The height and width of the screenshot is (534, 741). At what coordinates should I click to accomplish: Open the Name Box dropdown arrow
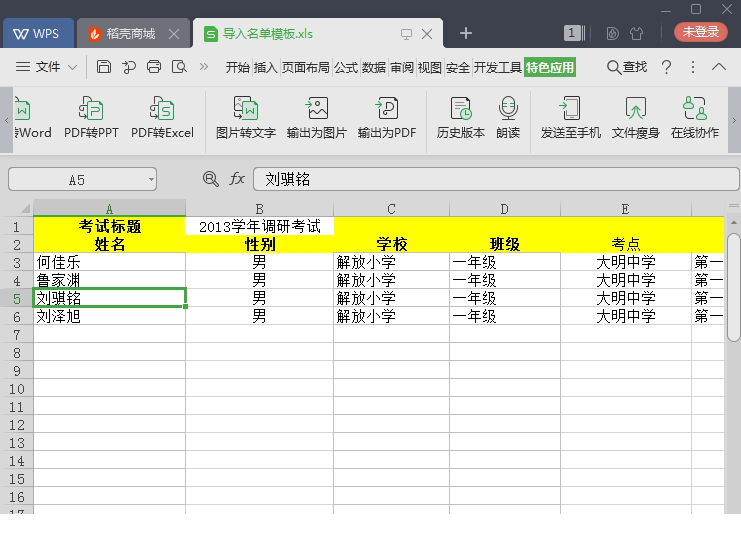pos(151,180)
